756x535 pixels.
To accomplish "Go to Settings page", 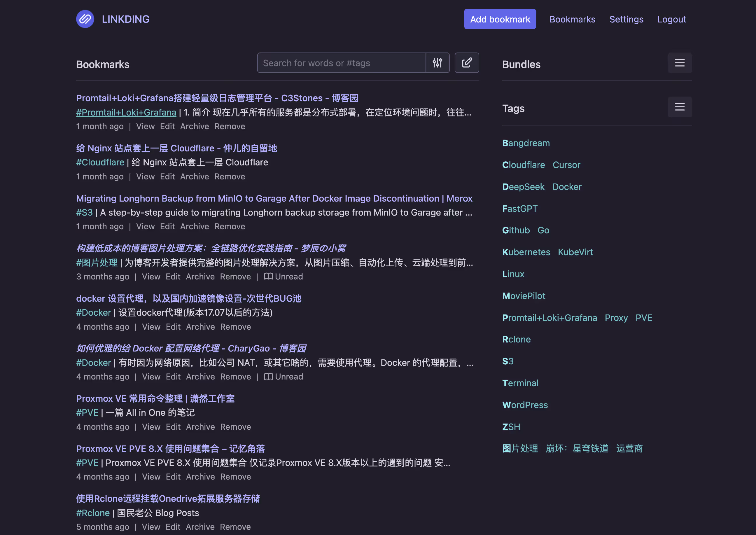I will coord(626,19).
